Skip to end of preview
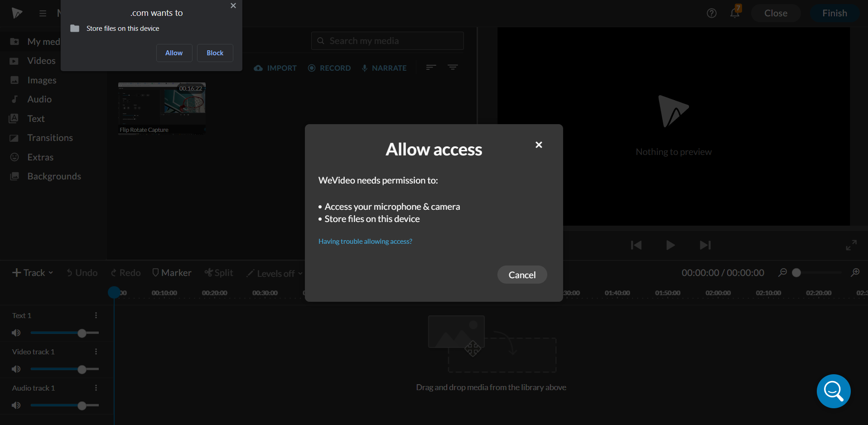868x425 pixels. click(705, 245)
